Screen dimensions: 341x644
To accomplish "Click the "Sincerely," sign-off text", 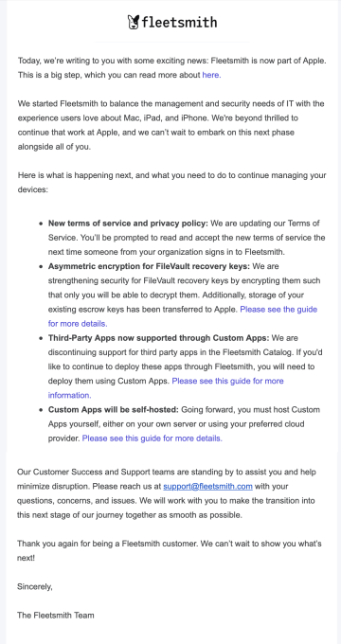I will pos(35,587).
